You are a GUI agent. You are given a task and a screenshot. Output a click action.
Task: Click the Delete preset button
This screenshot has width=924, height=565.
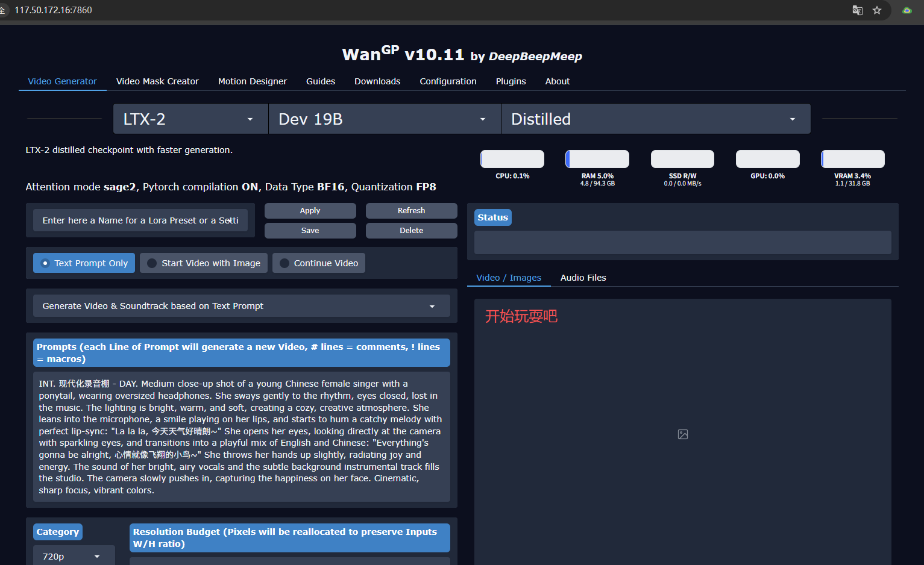pyautogui.click(x=411, y=231)
